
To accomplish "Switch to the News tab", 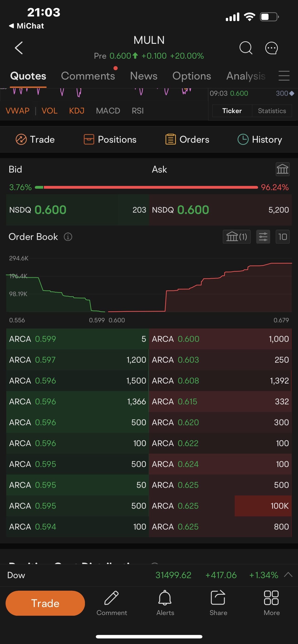I will [x=144, y=76].
